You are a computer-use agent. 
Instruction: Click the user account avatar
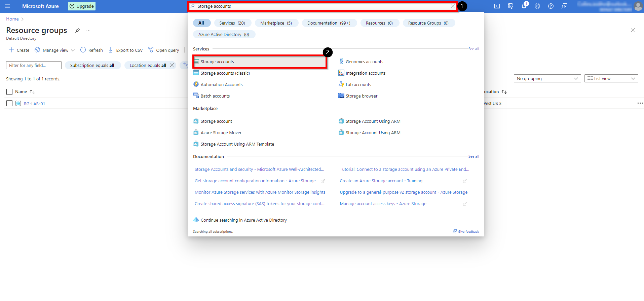(638, 6)
